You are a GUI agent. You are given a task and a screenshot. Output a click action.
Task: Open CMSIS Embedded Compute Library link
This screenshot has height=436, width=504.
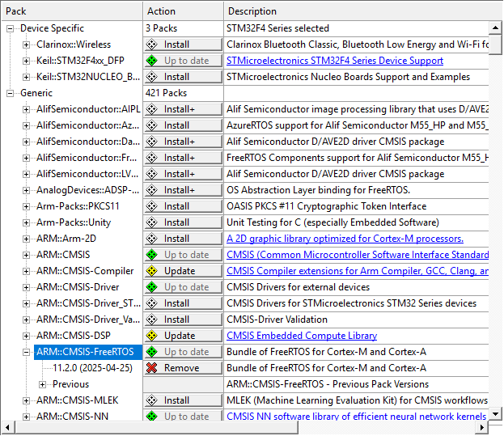302,336
